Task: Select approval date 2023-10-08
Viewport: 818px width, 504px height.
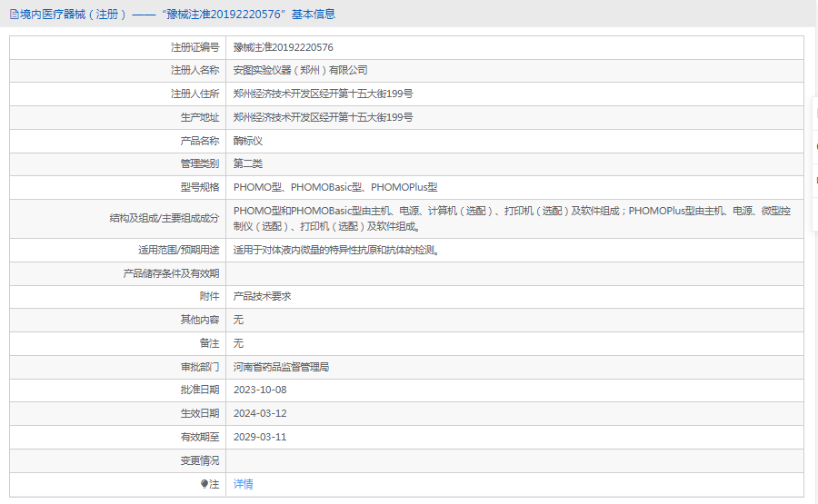Action: [260, 390]
